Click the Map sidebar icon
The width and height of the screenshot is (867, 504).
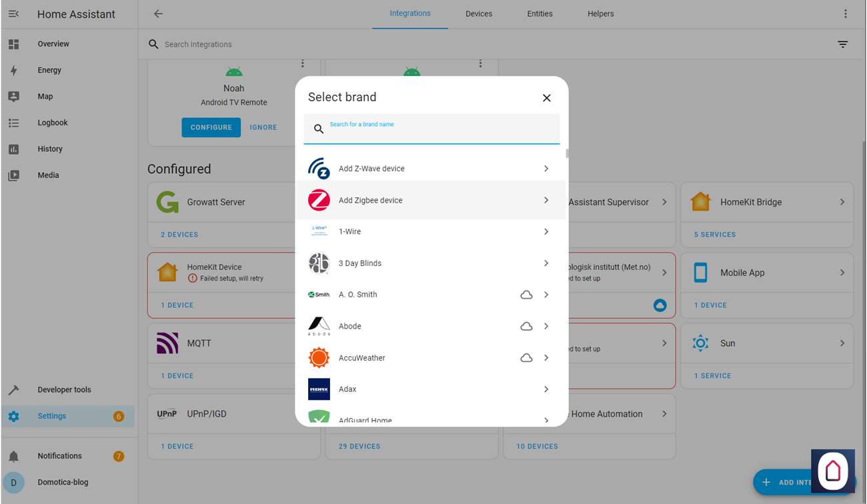pos(13,97)
